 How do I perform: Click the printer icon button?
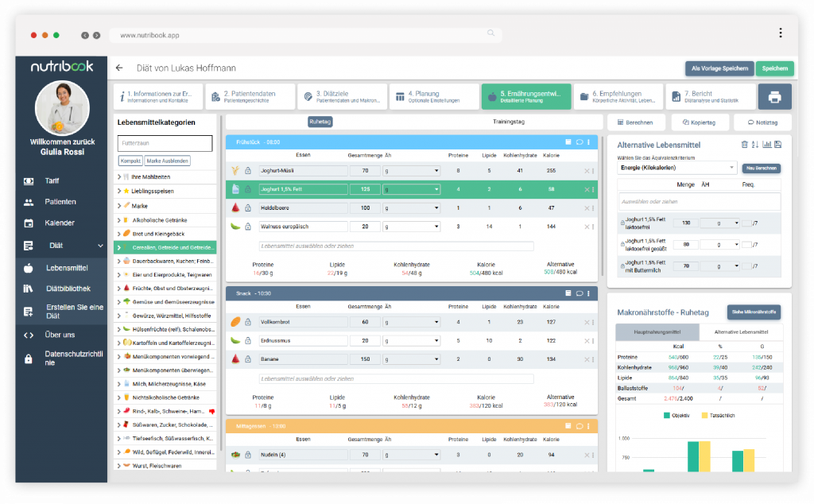[x=774, y=97]
